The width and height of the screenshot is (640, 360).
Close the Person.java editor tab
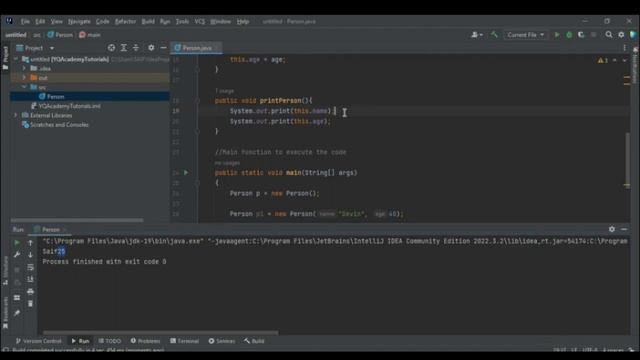[217, 48]
